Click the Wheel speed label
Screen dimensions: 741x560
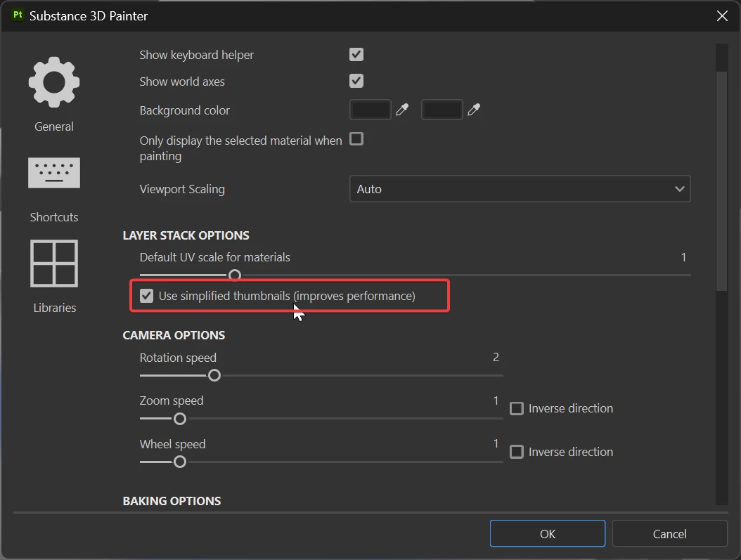click(172, 444)
